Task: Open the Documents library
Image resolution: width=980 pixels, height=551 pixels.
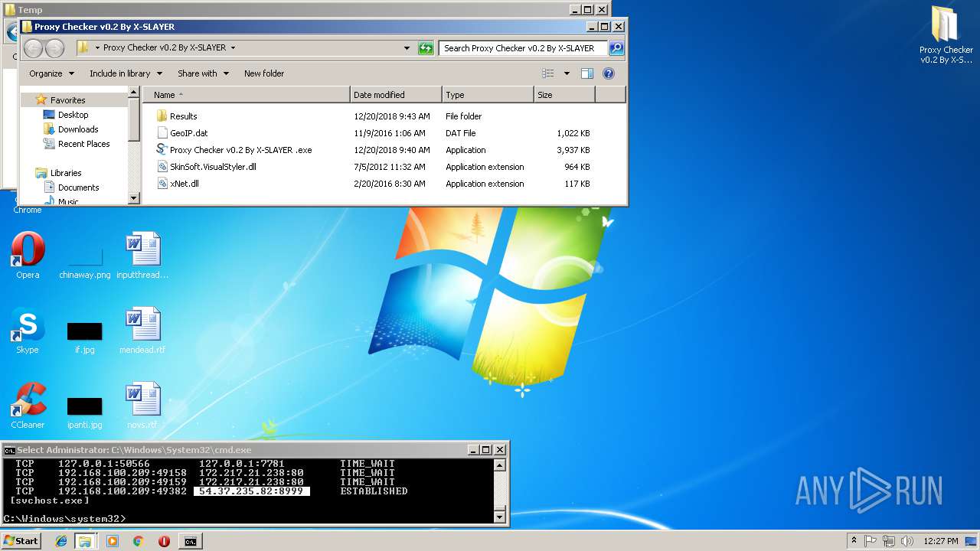Action: point(78,187)
